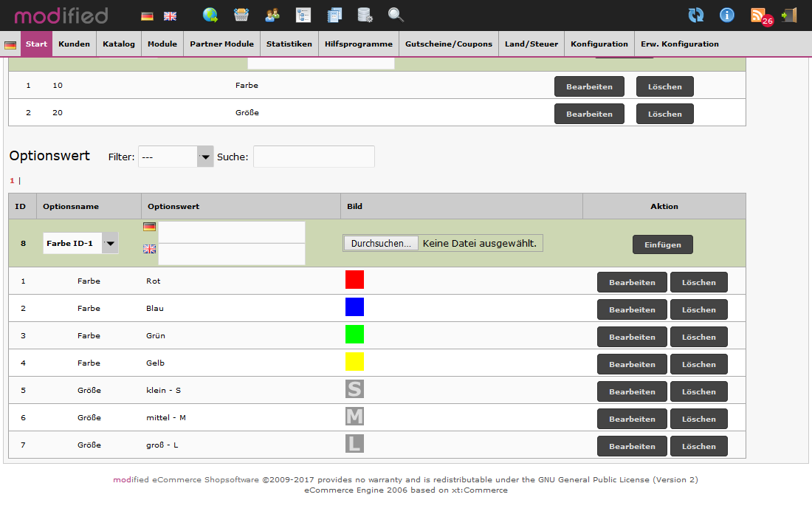Image resolution: width=812 pixels, height=517 pixels.
Task: Open the info icon in the header
Action: 726,15
